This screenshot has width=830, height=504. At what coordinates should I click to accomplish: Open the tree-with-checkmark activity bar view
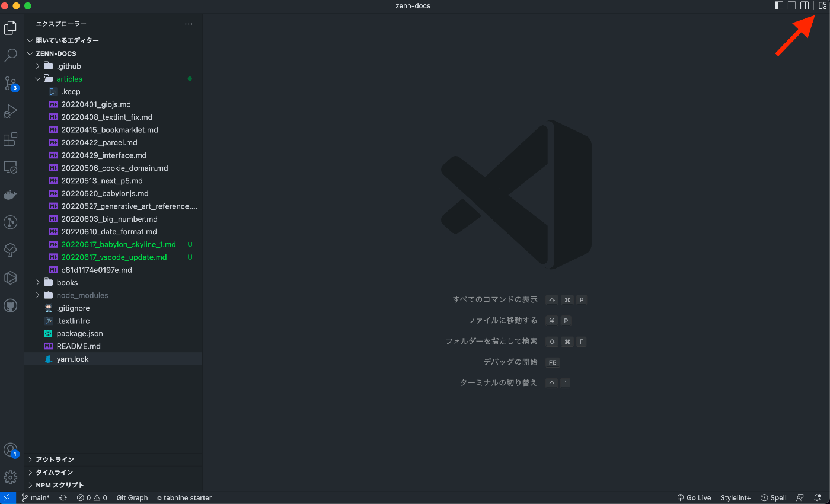coord(11,250)
